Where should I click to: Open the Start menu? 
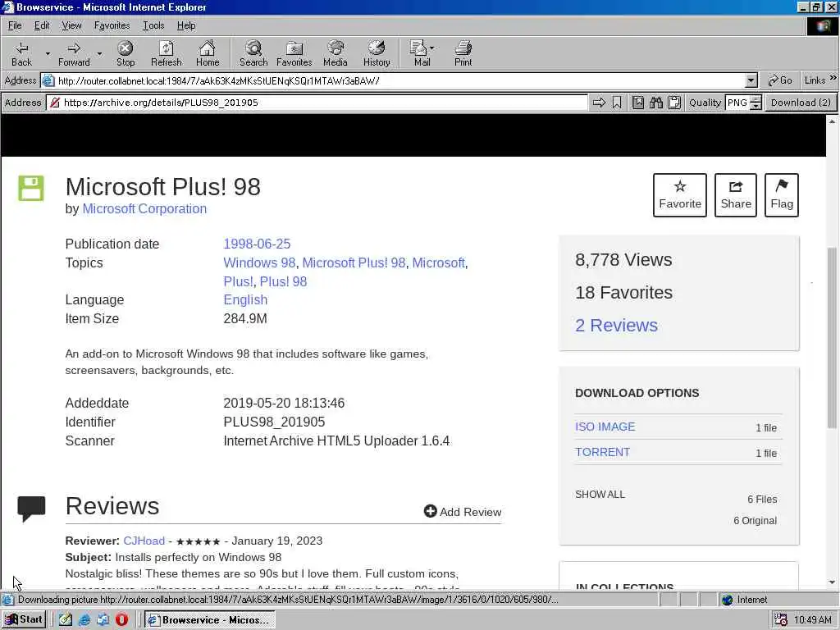coord(24,619)
